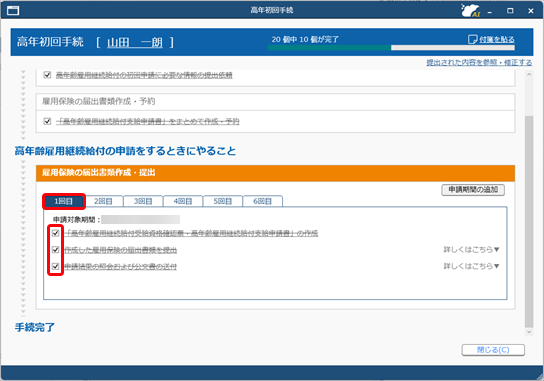This screenshot has height=381, width=544.
Task: Open 提出された内容を参照・修正する link
Action: (479, 62)
